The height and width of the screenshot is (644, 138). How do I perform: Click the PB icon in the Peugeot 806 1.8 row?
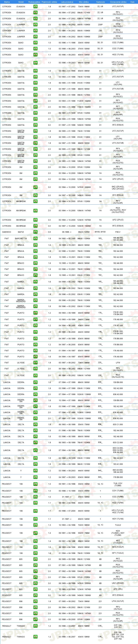35,601
